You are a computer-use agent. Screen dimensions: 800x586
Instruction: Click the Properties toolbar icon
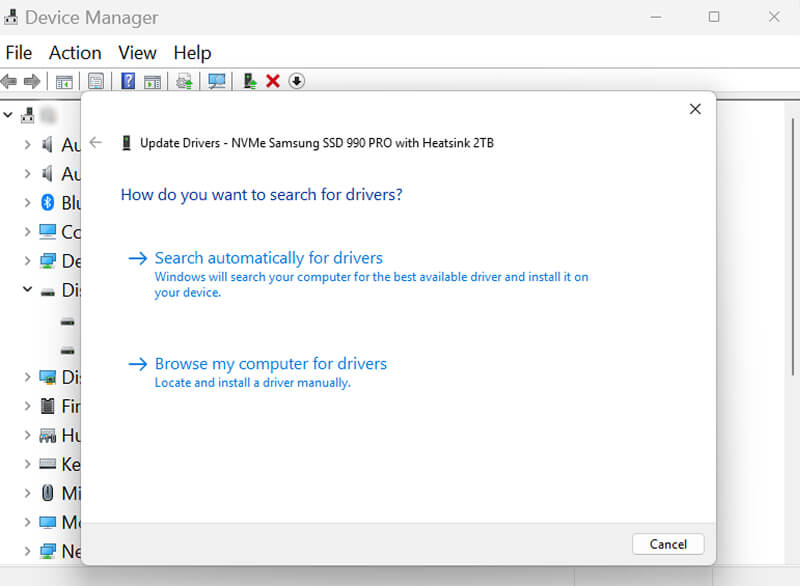[x=94, y=81]
